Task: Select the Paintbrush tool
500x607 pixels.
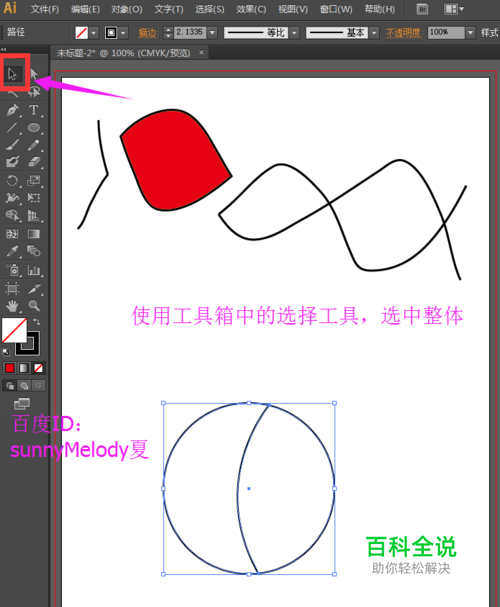Action: coord(12,145)
